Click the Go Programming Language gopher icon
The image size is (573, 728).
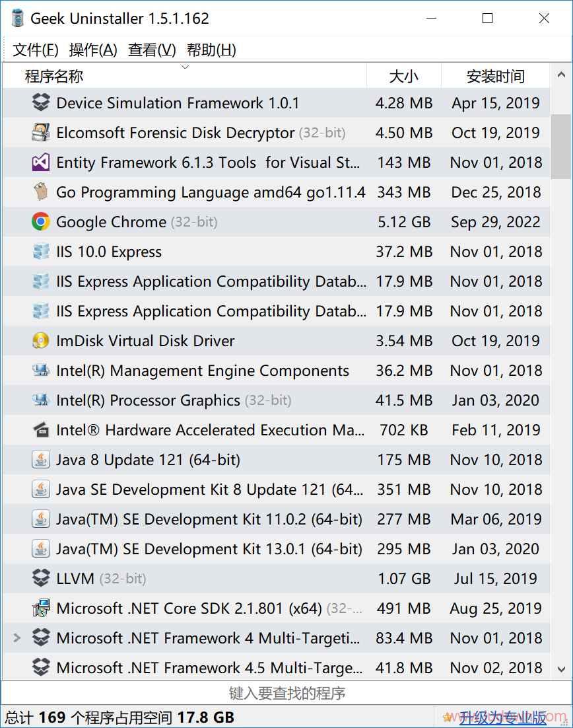41,192
